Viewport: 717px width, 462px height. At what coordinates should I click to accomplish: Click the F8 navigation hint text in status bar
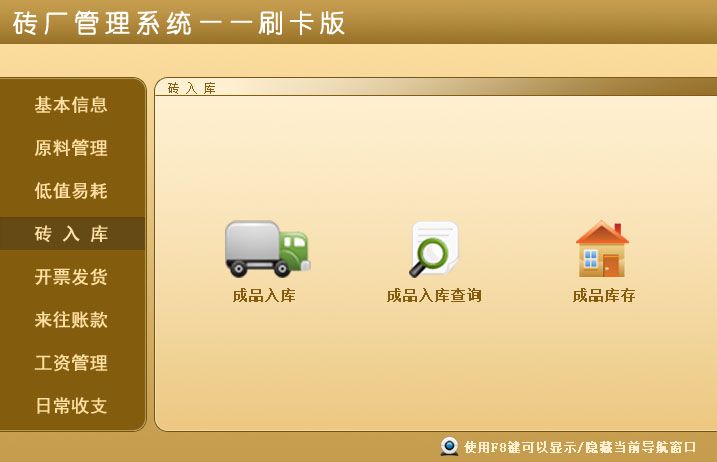(580, 447)
